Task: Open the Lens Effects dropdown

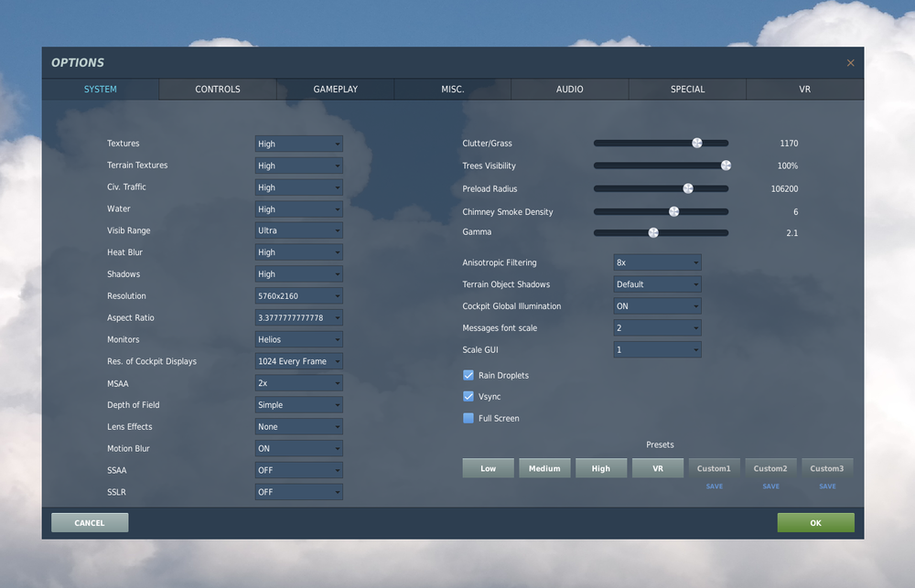Action: coord(298,426)
